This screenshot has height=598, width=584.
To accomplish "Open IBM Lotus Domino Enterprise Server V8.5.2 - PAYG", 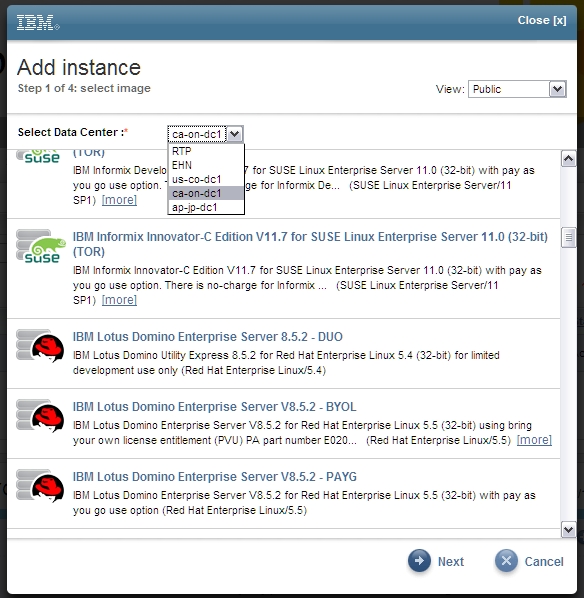I will 215,477.
